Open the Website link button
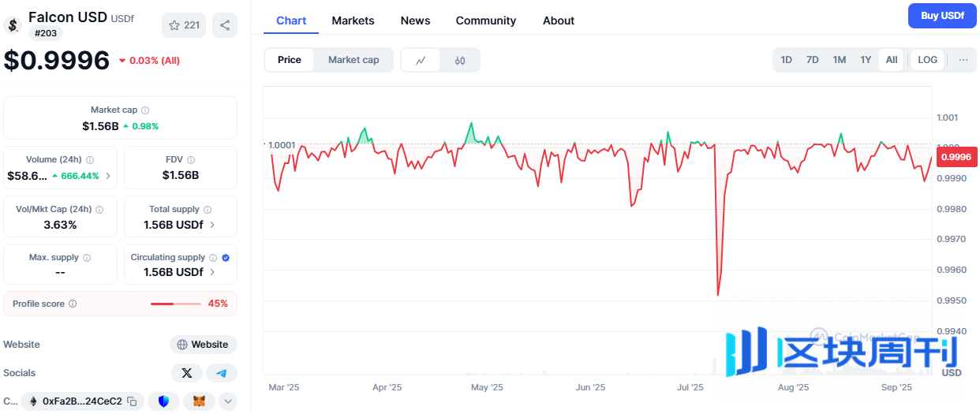The width and height of the screenshot is (980, 414). (x=204, y=345)
